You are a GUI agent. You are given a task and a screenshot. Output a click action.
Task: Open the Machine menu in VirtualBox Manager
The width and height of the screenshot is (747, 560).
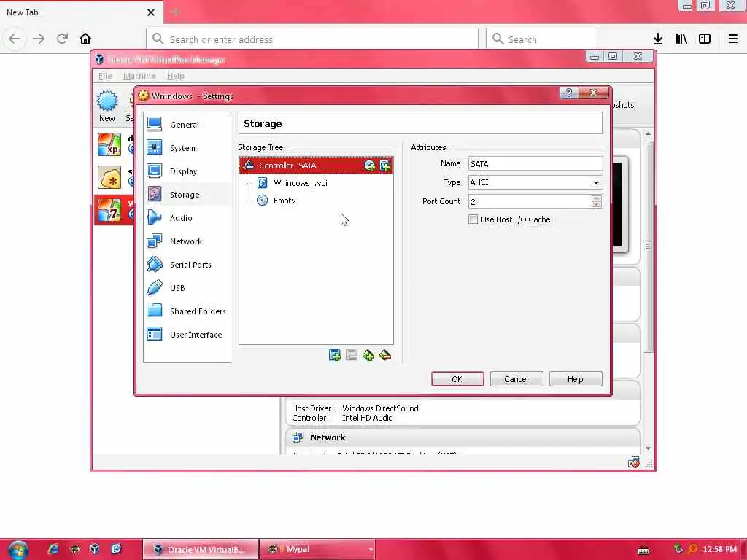(x=139, y=76)
